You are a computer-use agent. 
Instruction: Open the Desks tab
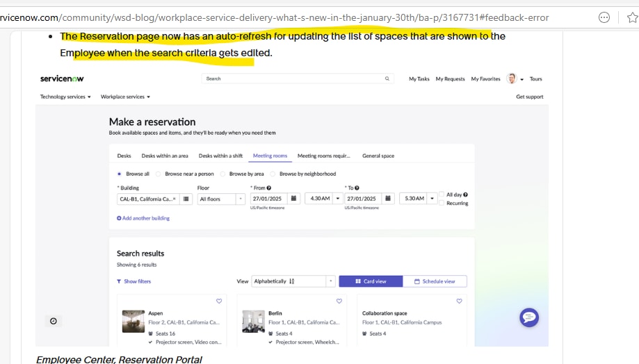[x=124, y=156]
